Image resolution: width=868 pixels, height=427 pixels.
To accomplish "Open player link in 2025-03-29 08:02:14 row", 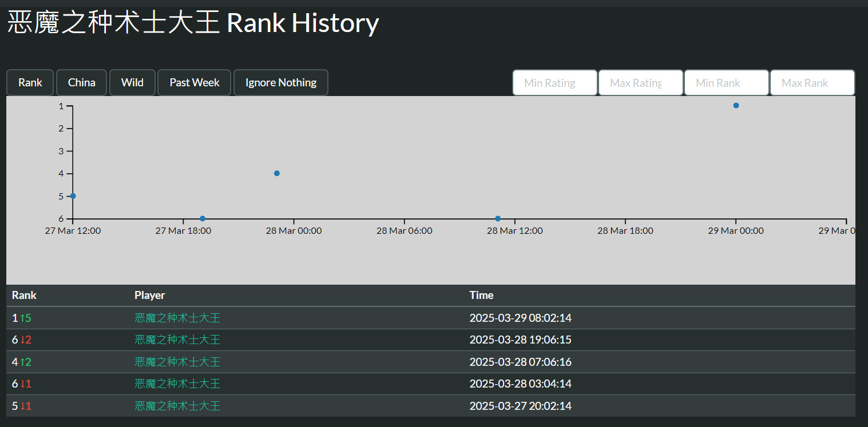I will tap(177, 318).
